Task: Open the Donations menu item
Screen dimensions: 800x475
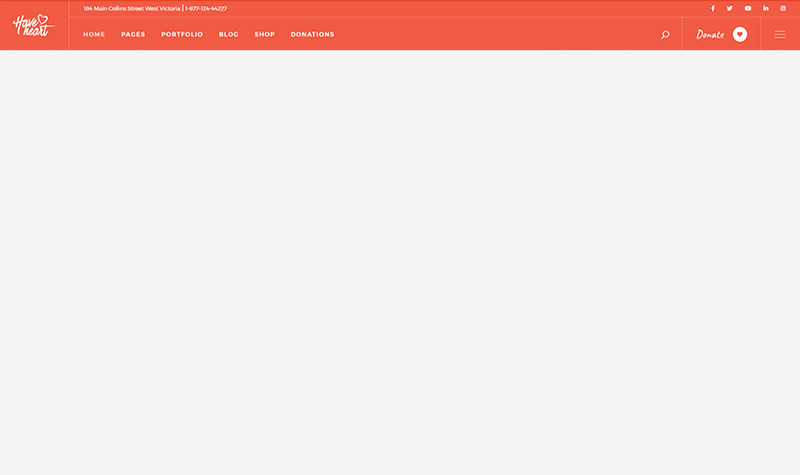Action: tap(312, 35)
